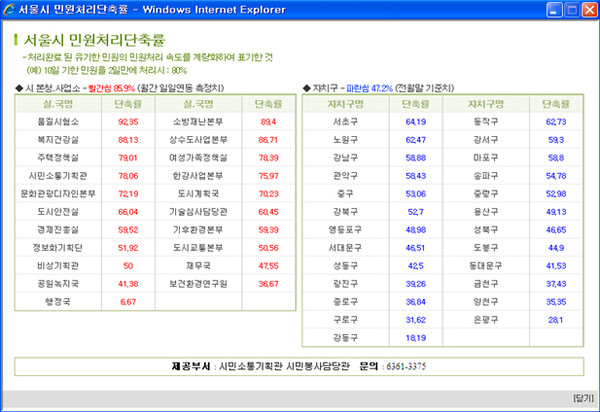Image resolution: width=600 pixels, height=412 pixels.
Task: Select the 소방재난본부 cell
Action: (198, 122)
